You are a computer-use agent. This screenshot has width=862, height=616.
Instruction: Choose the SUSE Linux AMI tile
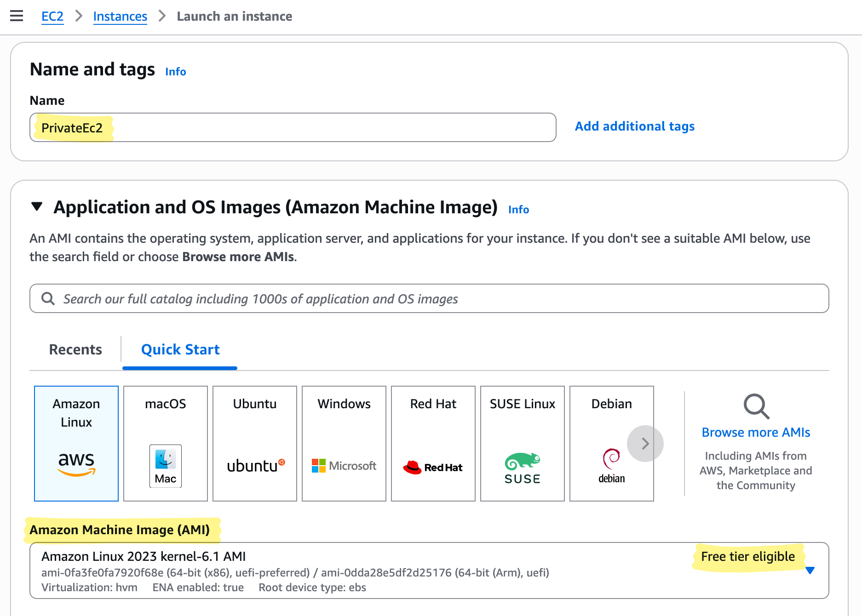[x=523, y=443]
